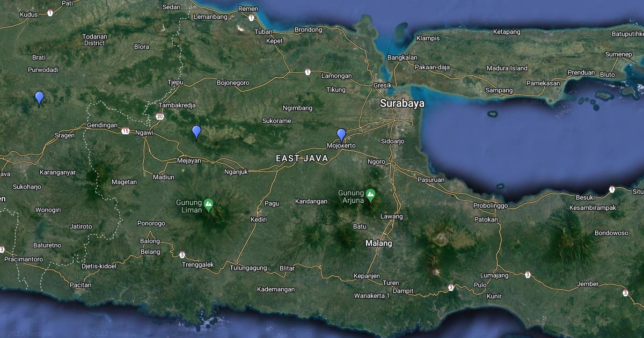Select the Jember town label
The height and width of the screenshot is (338, 644).
pyautogui.click(x=587, y=284)
